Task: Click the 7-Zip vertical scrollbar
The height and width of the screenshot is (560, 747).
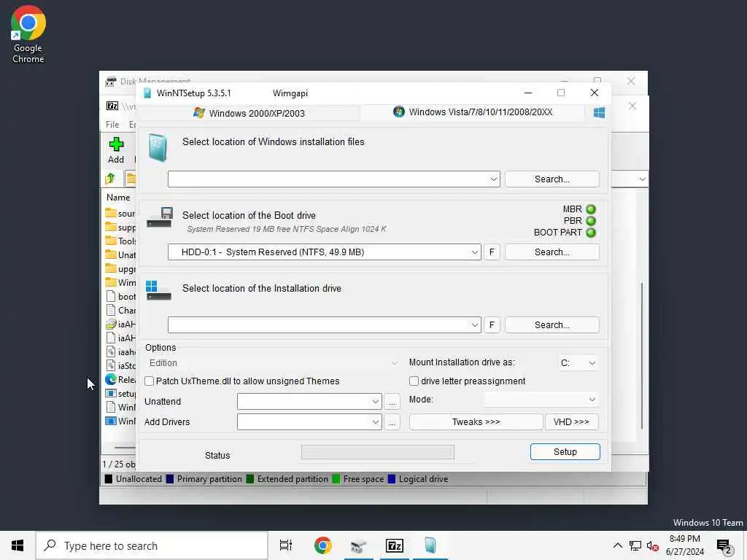Action: click(x=642, y=356)
